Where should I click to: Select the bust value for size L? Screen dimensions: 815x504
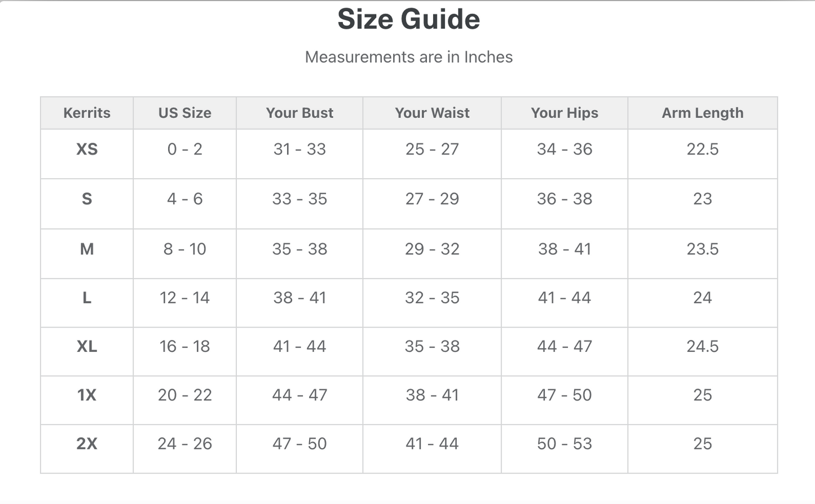click(299, 298)
